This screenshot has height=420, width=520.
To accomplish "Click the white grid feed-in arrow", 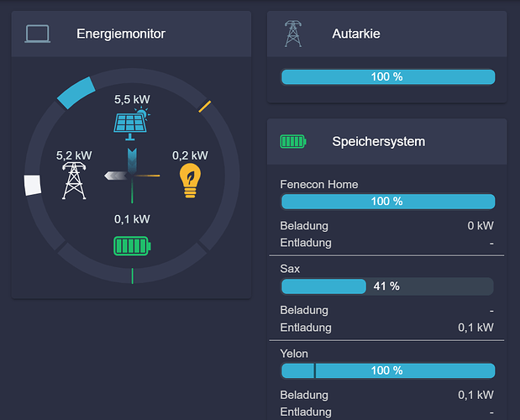I will [x=116, y=176].
